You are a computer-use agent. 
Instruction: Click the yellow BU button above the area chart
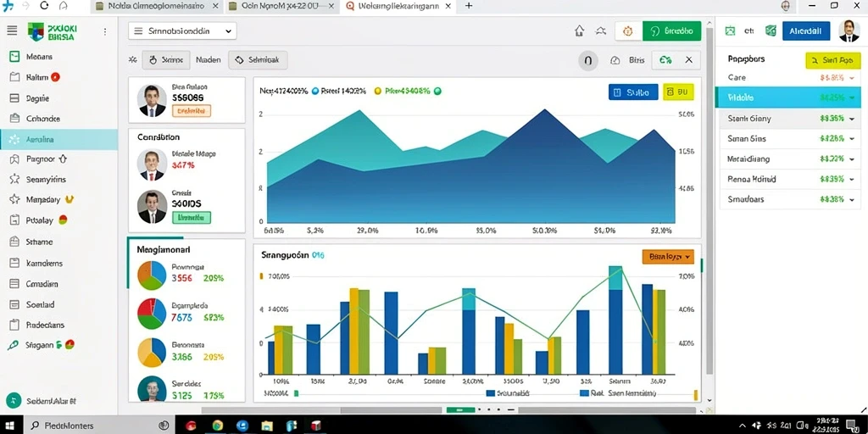(678, 92)
